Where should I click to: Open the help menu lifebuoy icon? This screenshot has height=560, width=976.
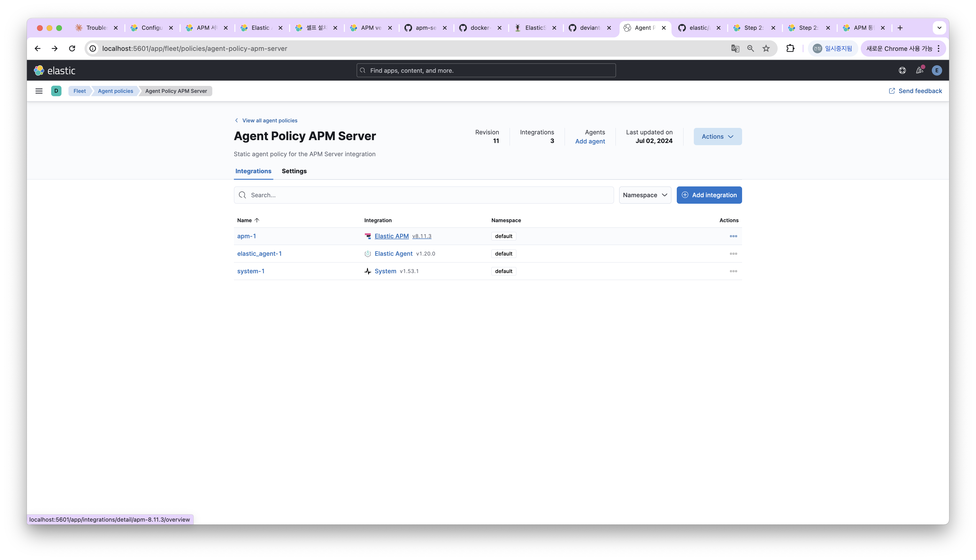click(x=902, y=70)
